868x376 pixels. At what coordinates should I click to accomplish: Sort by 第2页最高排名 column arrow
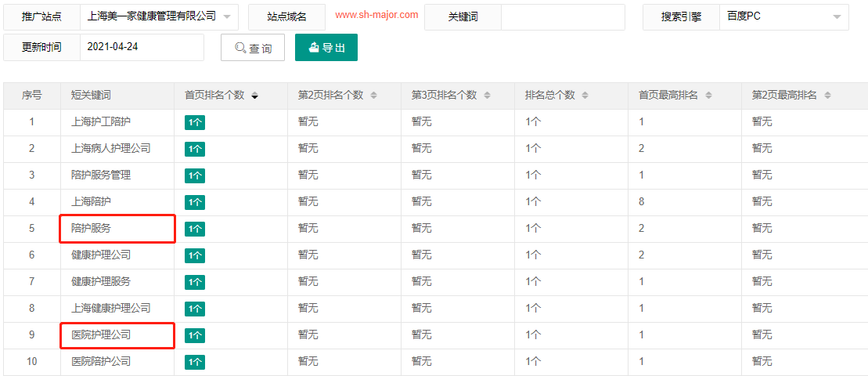(827, 96)
